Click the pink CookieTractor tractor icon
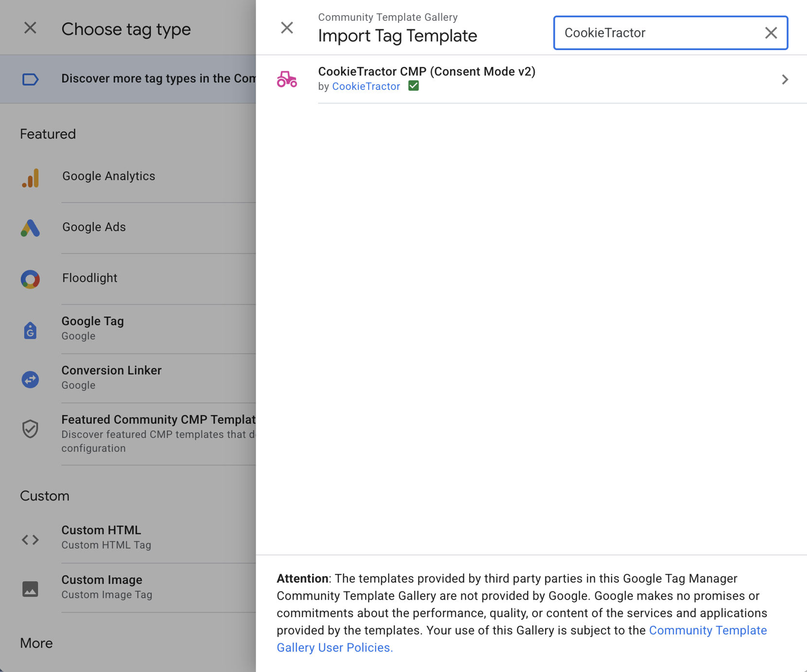 pyautogui.click(x=287, y=79)
